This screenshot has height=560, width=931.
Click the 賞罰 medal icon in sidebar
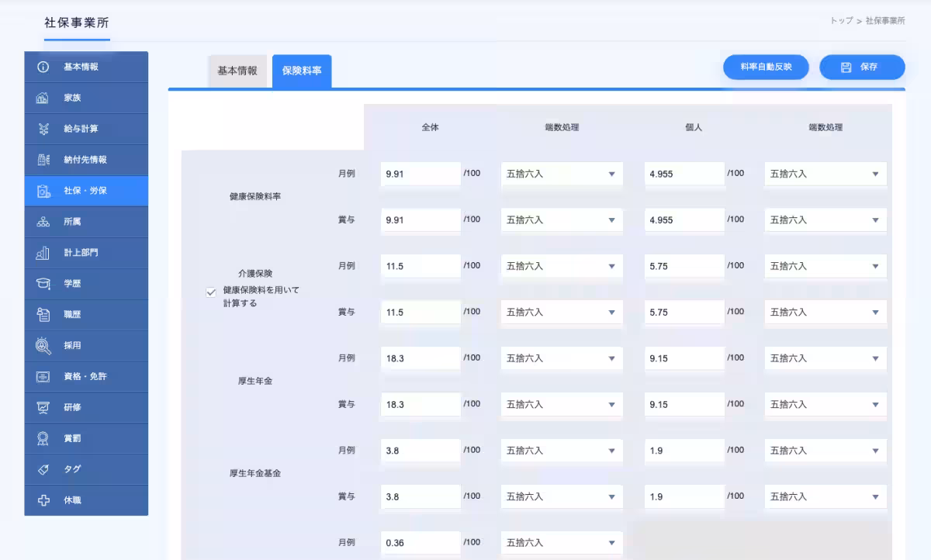tap(42, 438)
